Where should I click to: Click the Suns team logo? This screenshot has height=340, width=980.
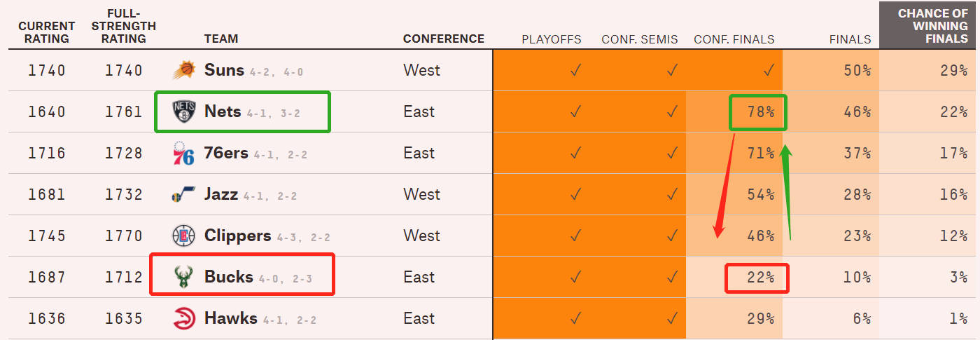[184, 70]
